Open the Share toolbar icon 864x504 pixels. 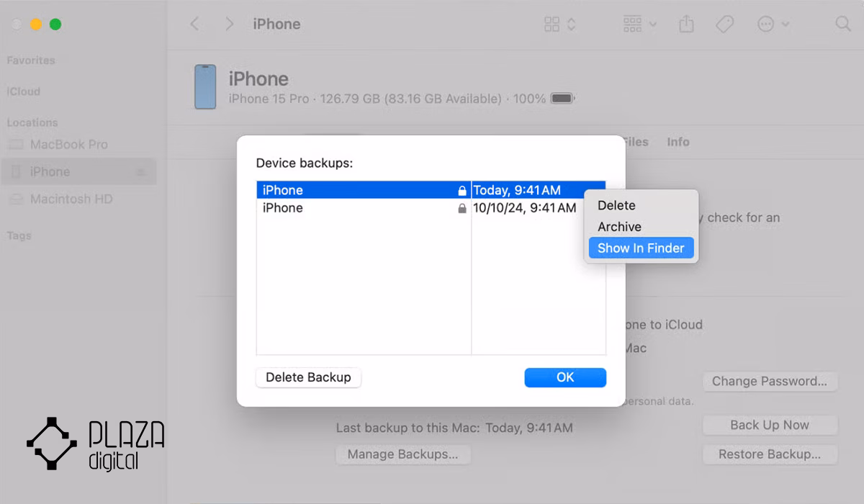[686, 24]
